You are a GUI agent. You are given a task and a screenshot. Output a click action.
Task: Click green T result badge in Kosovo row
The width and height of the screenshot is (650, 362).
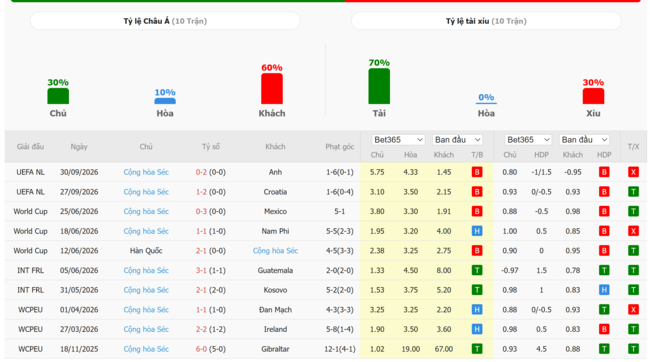coord(477,290)
